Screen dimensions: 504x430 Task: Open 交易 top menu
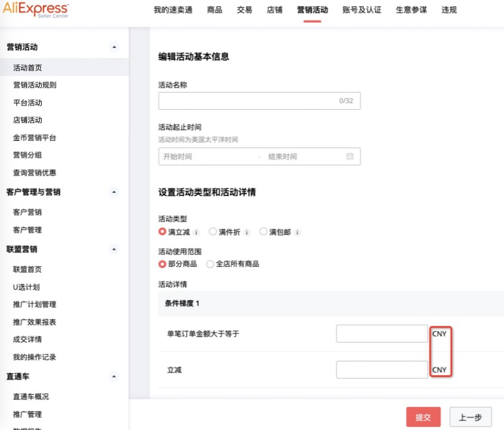tap(244, 10)
